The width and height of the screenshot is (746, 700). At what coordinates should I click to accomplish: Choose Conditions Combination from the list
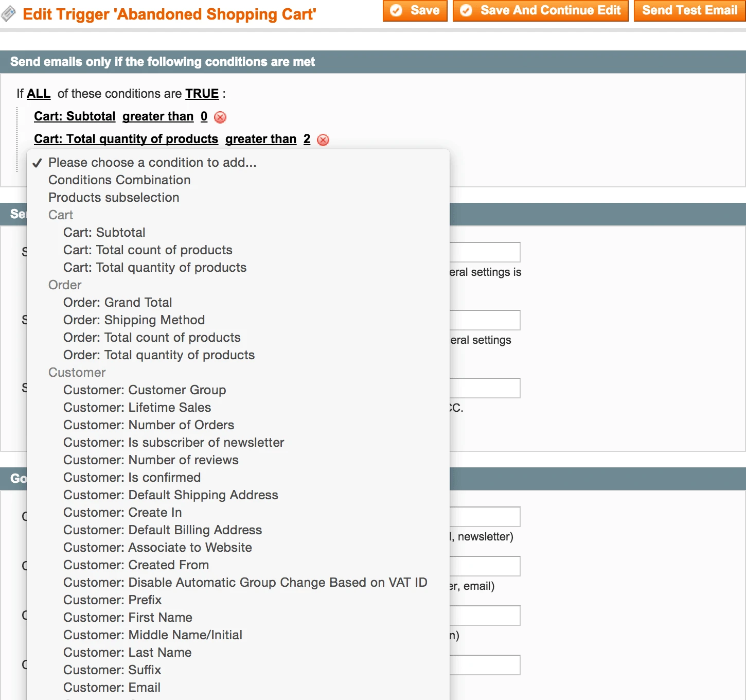pyautogui.click(x=119, y=180)
